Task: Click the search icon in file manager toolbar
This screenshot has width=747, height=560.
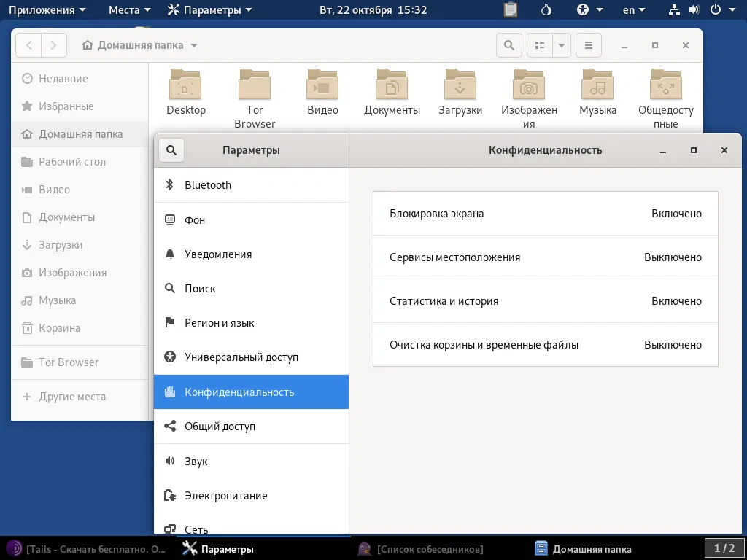Action: point(508,45)
